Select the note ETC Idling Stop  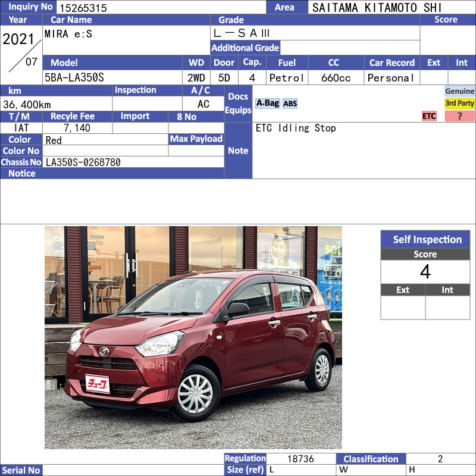coord(296,128)
